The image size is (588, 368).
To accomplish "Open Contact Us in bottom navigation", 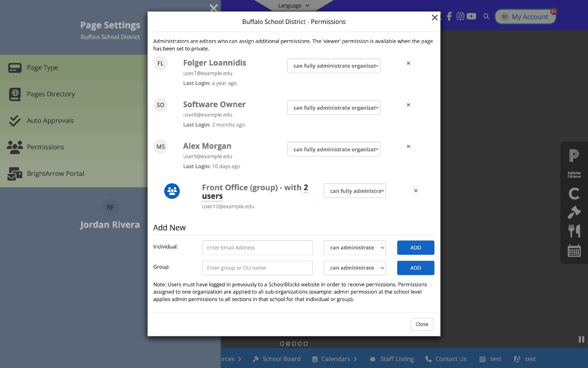I will coord(446,359).
